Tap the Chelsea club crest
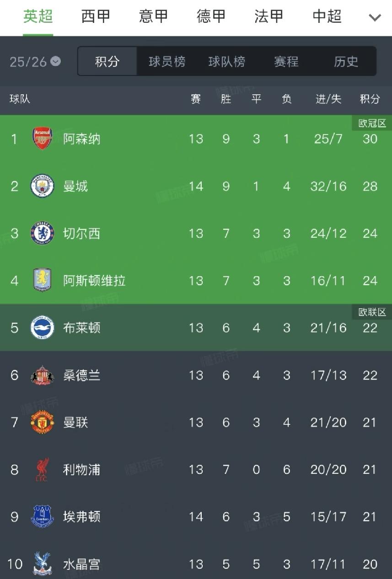 42,233
